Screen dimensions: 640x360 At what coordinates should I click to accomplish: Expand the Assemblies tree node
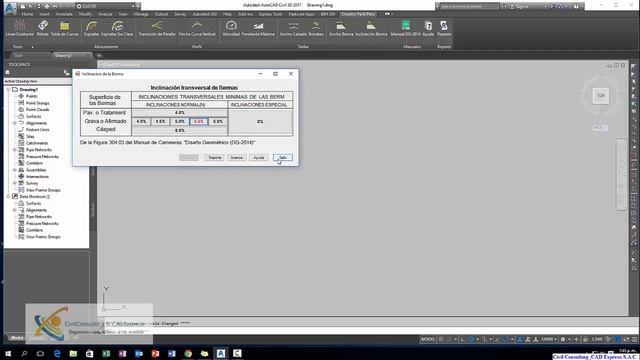pyautogui.click(x=15, y=170)
